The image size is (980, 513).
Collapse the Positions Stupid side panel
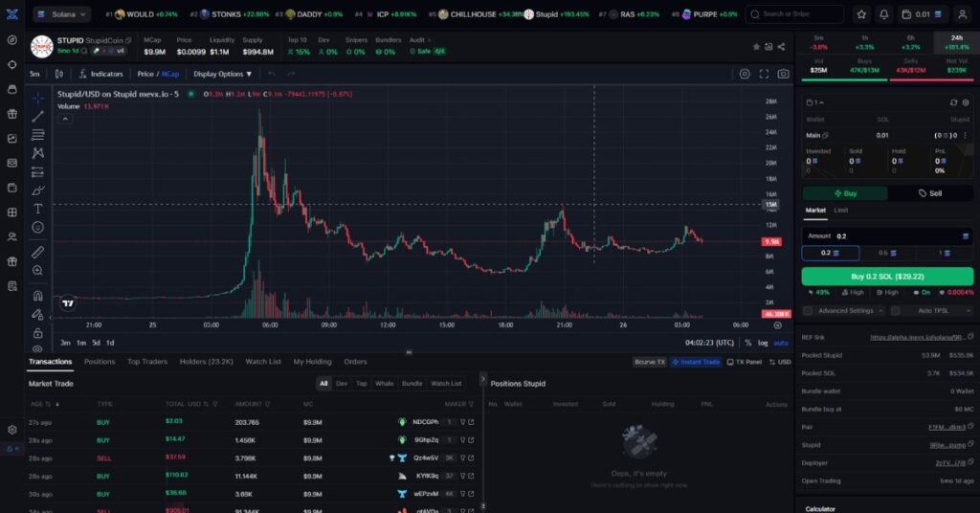coord(482,379)
